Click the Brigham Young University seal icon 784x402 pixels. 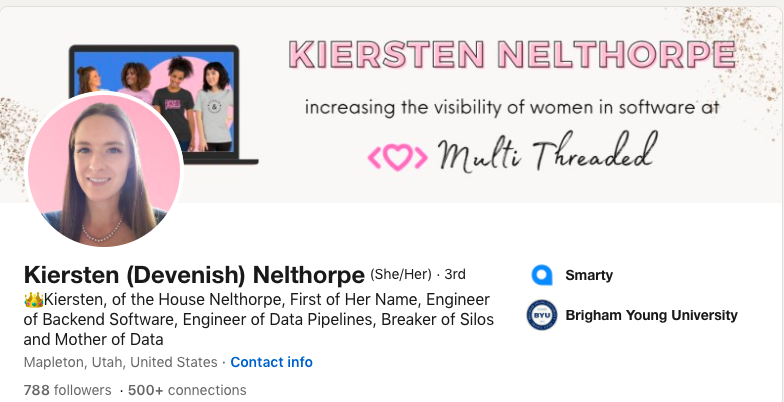point(542,315)
